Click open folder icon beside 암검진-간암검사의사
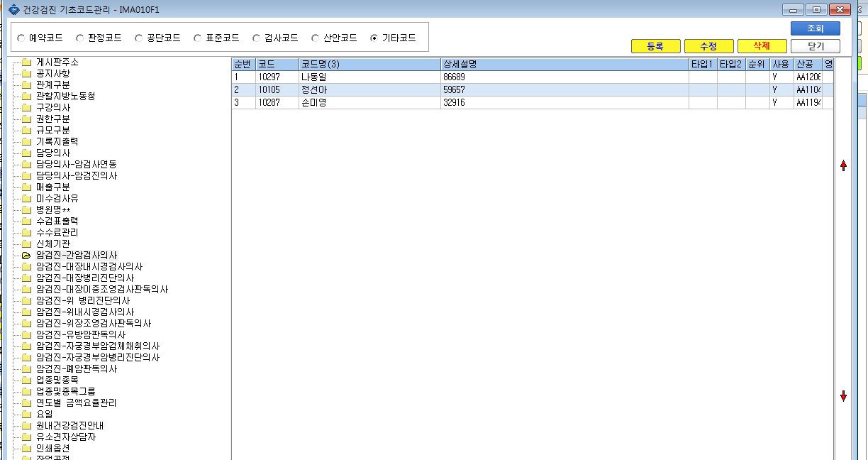The width and height of the screenshot is (868, 460). click(27, 256)
